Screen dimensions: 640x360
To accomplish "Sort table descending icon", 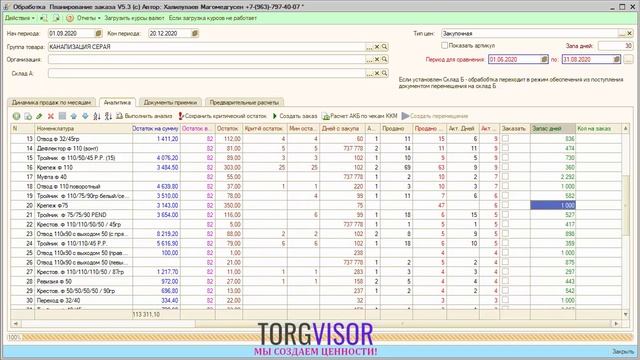I will pos(108,116).
